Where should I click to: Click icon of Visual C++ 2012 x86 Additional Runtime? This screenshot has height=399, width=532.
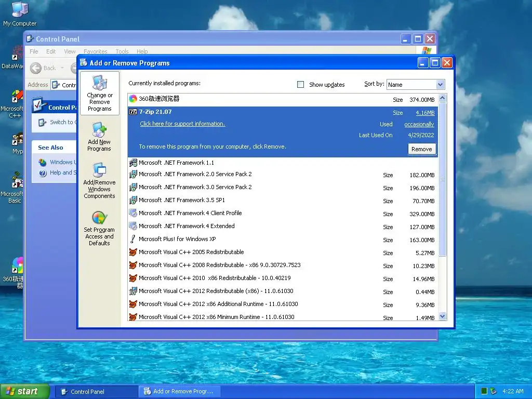pos(133,304)
